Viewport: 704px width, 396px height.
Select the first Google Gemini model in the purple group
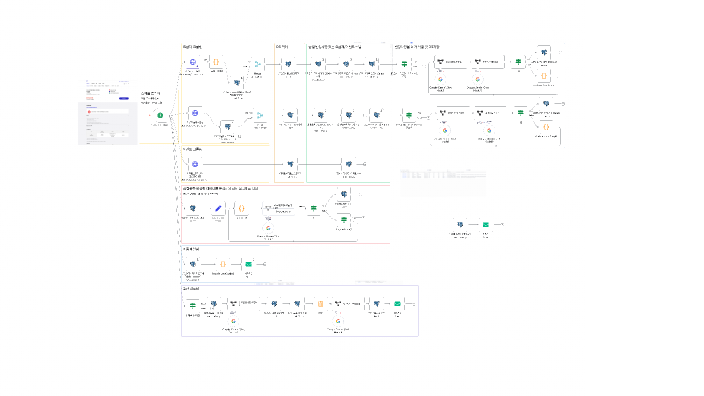pyautogui.click(x=233, y=321)
